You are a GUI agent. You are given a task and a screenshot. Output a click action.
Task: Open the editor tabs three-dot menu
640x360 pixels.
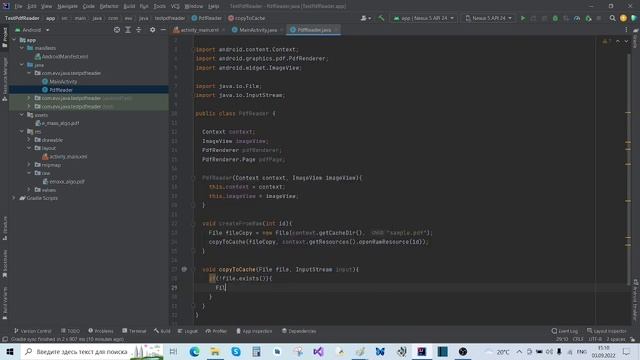point(626,30)
